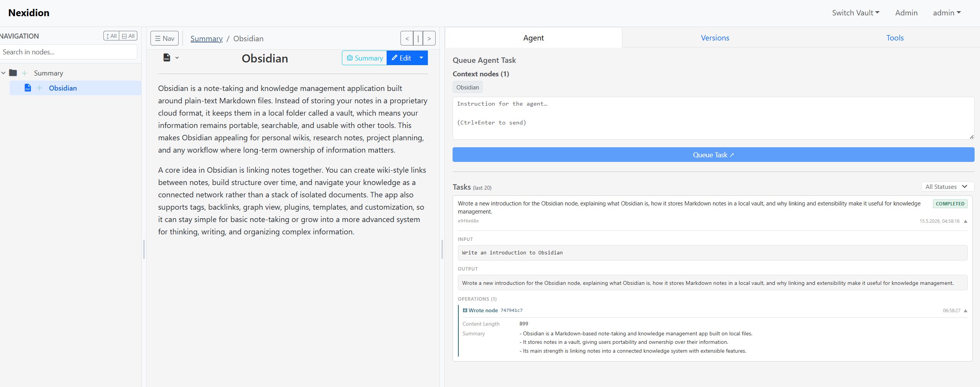
Task: Click the input text 'Write an introduction to Obsidian'
Action: [x=512, y=253]
